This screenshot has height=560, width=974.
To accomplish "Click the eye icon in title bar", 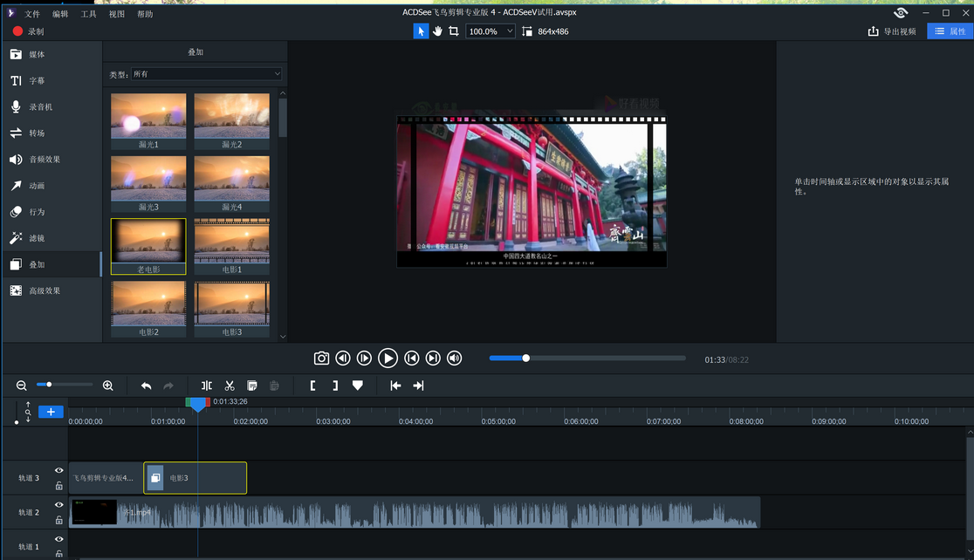I will pos(901,12).
